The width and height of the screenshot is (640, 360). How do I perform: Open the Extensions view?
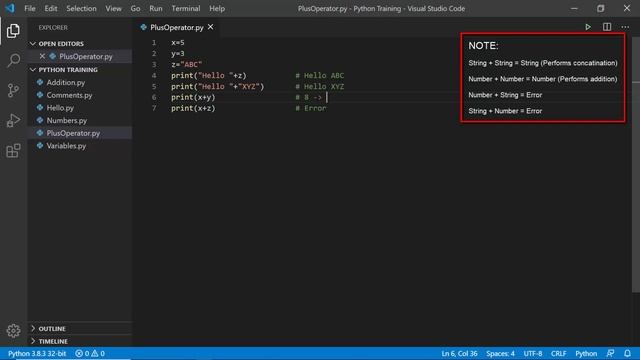click(x=13, y=151)
